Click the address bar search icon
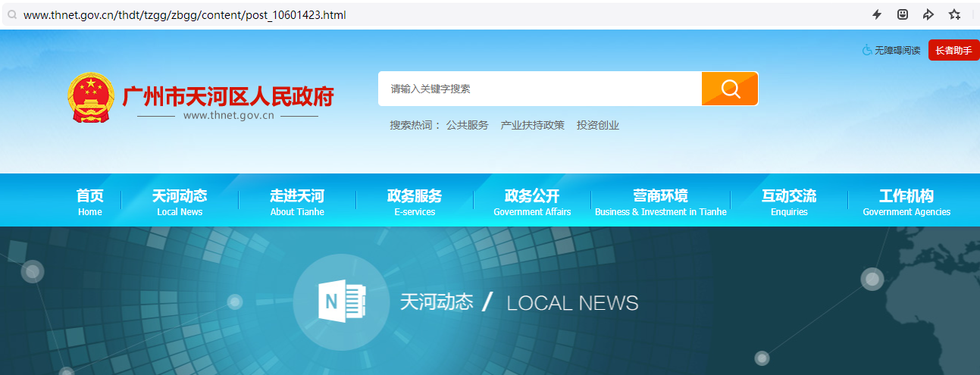 (x=12, y=14)
